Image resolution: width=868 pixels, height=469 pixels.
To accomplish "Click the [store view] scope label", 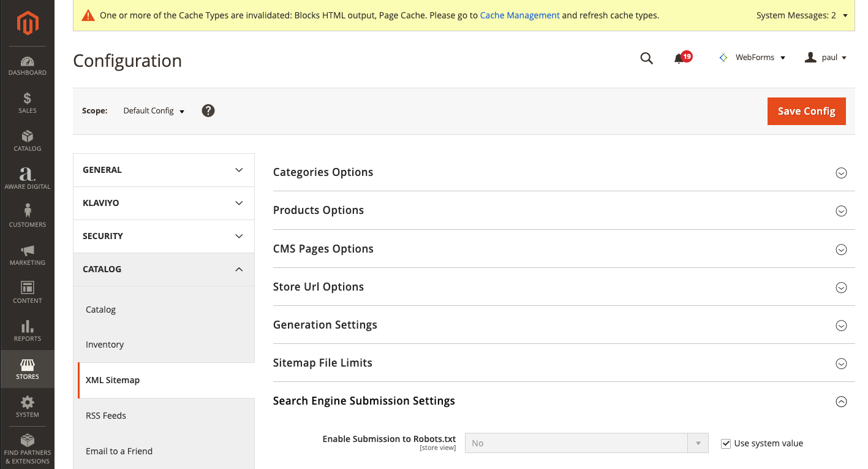I will click(x=437, y=448).
